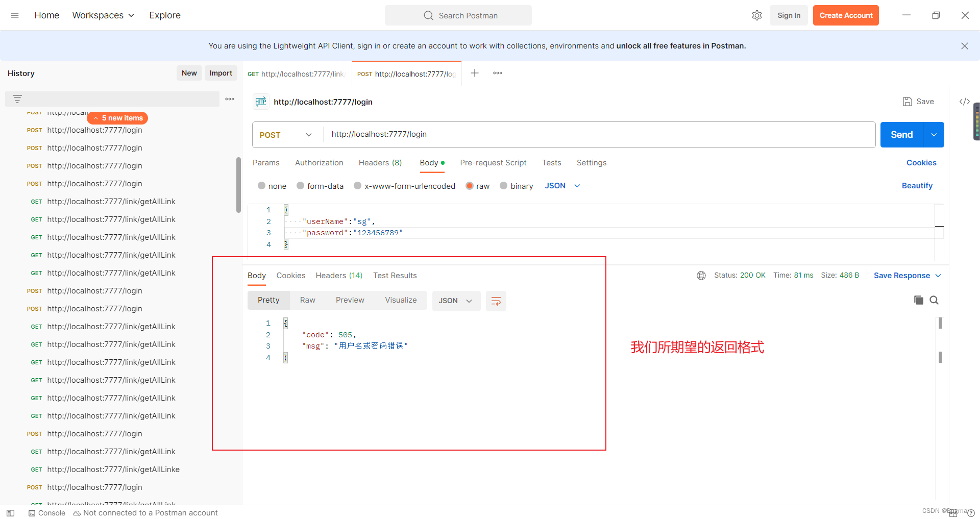The width and height of the screenshot is (980, 519).
Task: Select the raw body type
Action: (477, 186)
